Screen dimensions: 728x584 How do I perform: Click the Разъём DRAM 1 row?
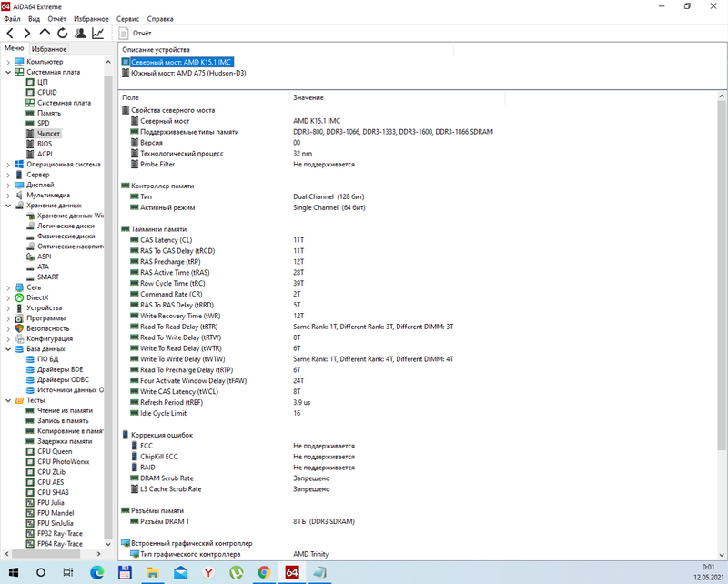pyautogui.click(x=311, y=522)
